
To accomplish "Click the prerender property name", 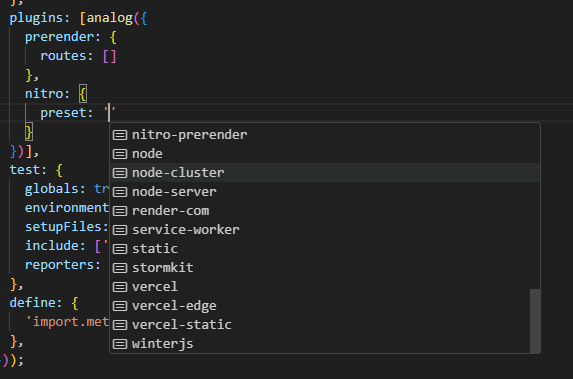I will tap(58, 37).
